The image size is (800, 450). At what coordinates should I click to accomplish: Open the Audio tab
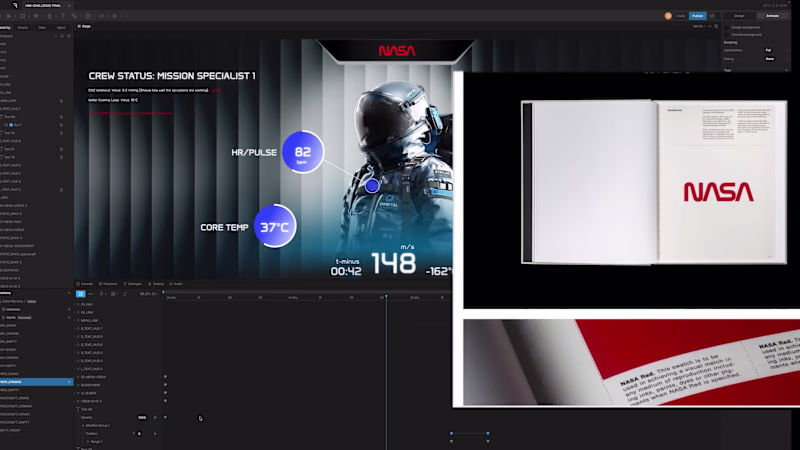tap(176, 284)
